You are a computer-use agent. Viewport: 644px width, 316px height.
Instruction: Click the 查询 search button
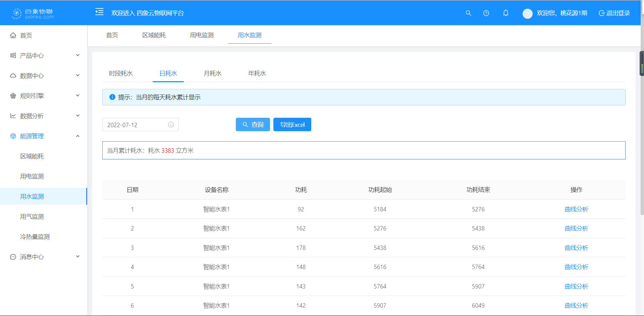click(x=253, y=124)
